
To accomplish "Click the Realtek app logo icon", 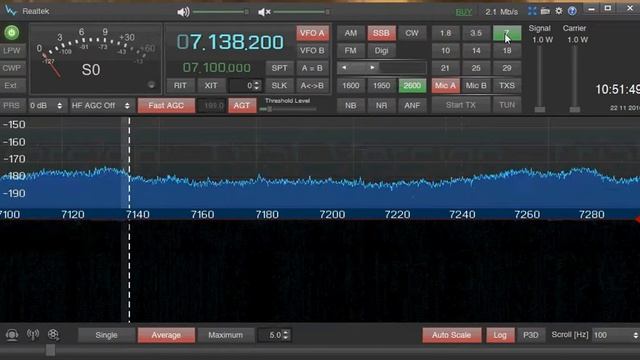I will pos(11,11).
